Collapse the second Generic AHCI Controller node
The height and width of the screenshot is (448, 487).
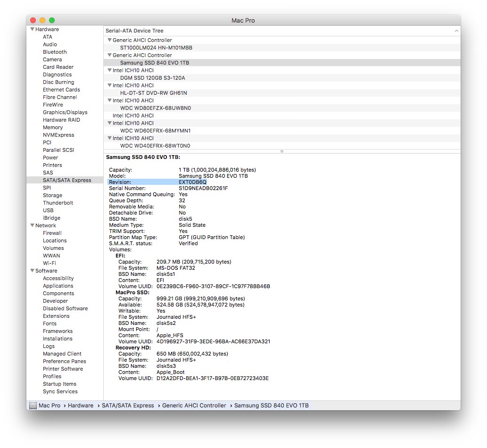point(109,55)
